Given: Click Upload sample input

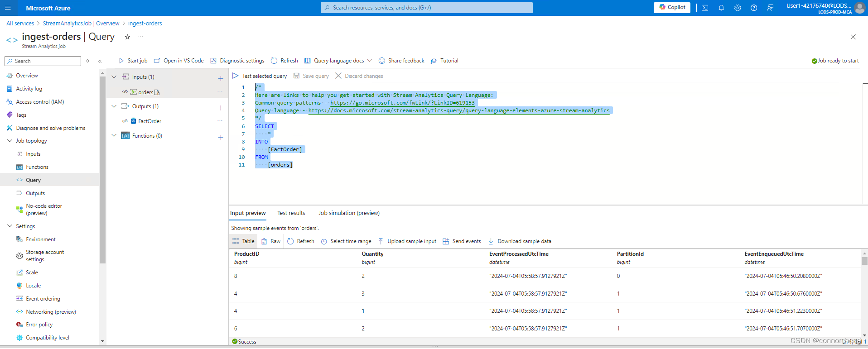Looking at the screenshot, I should 407,241.
